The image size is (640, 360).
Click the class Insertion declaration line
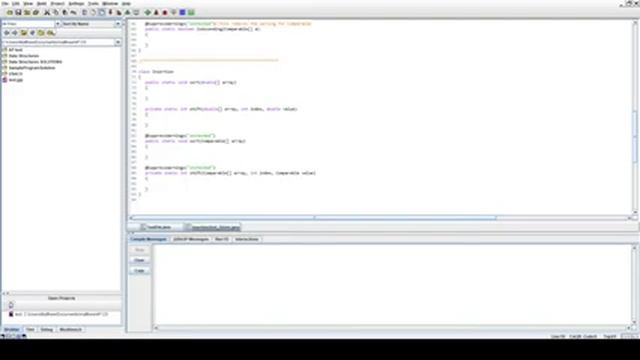[x=156, y=72]
